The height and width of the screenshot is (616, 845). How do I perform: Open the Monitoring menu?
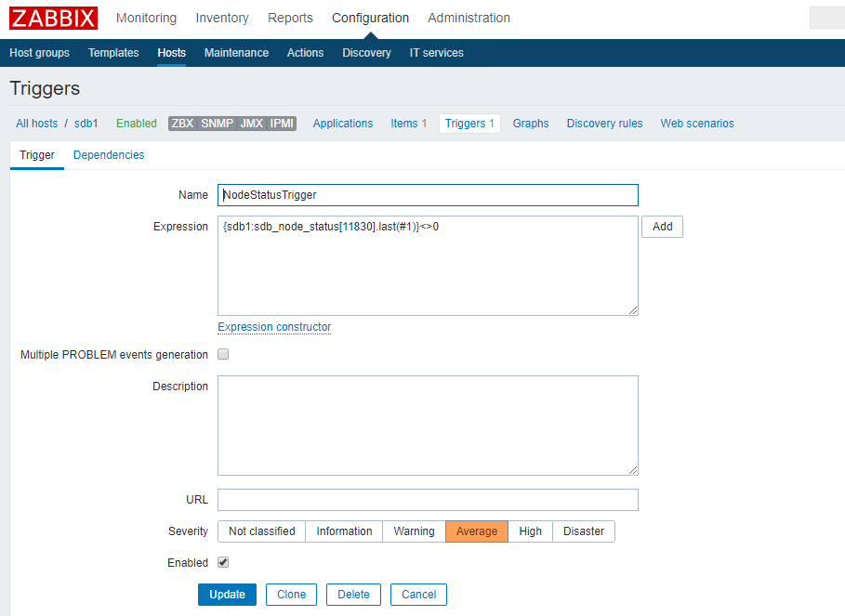[x=146, y=18]
